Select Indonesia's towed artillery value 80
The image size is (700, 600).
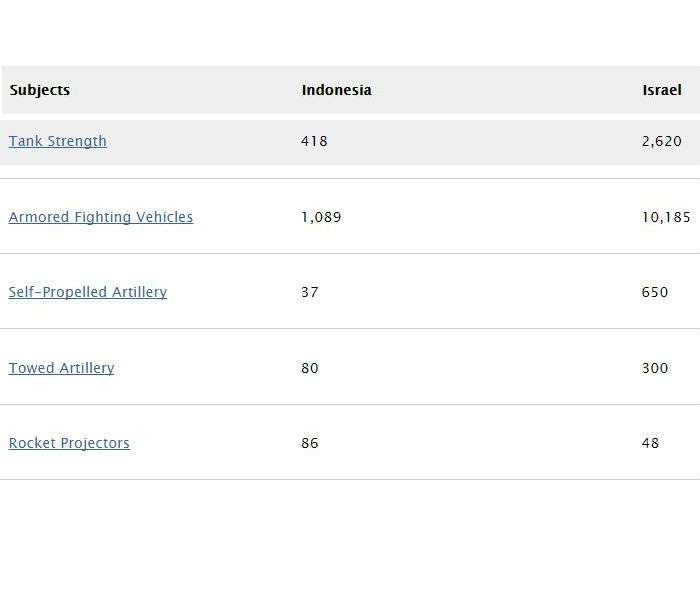310,368
